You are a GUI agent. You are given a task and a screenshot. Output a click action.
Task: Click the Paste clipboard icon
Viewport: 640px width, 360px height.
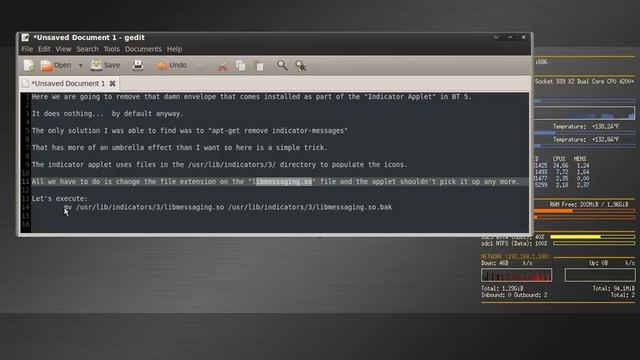(x=260, y=66)
